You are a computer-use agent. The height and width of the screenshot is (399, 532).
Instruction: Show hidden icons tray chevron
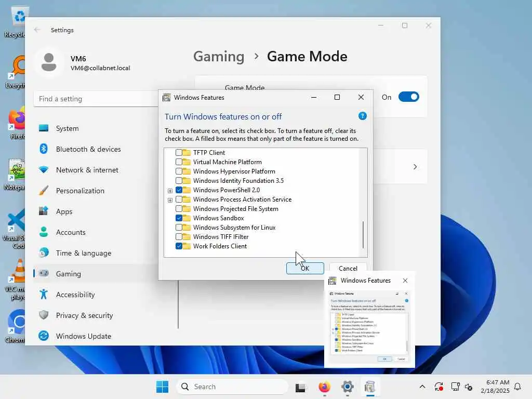(422, 387)
